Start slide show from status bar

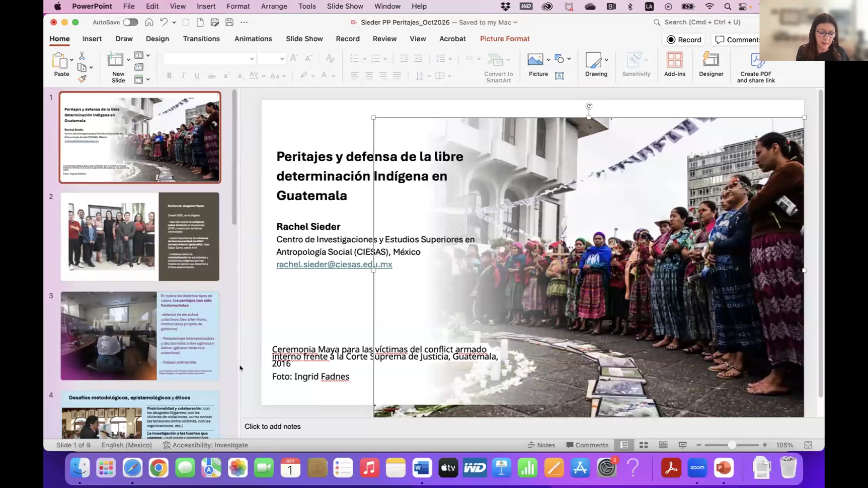[x=683, y=445]
